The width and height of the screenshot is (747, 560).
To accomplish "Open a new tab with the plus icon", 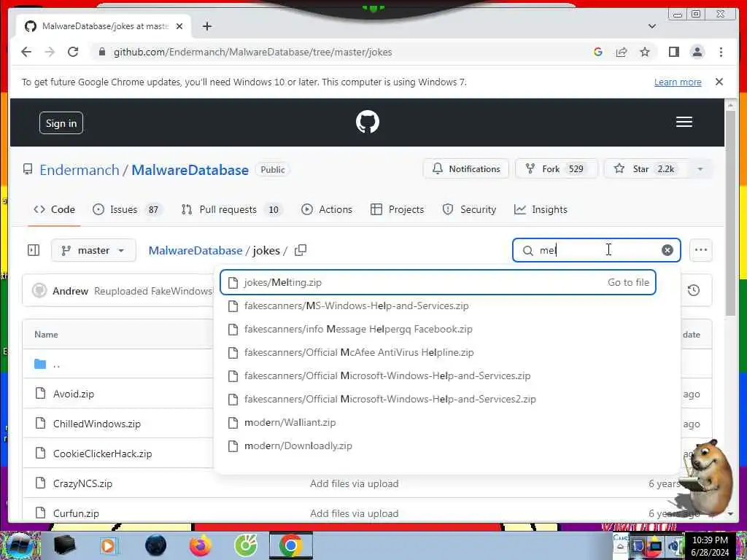I will pos(206,26).
